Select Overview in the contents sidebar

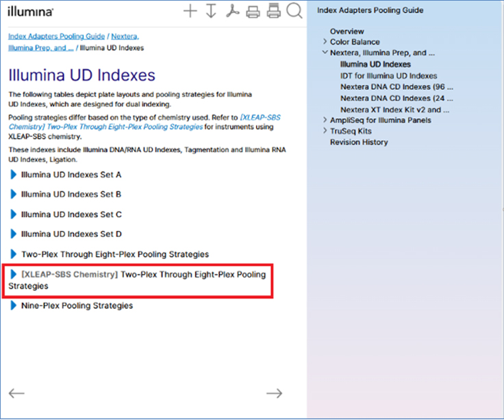point(346,32)
